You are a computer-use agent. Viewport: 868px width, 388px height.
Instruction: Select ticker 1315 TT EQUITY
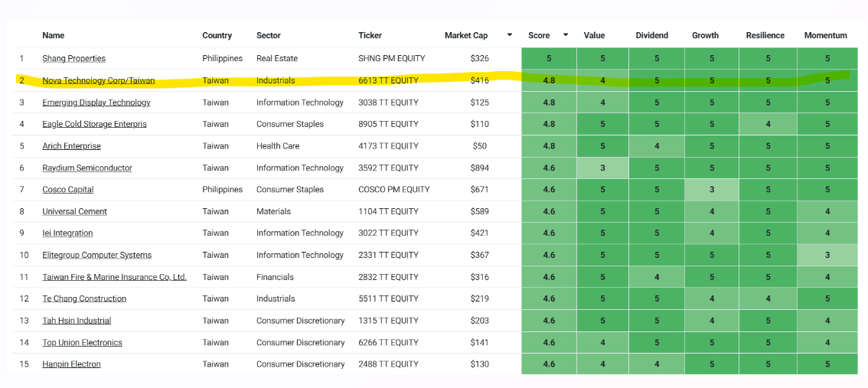pyautogui.click(x=388, y=321)
